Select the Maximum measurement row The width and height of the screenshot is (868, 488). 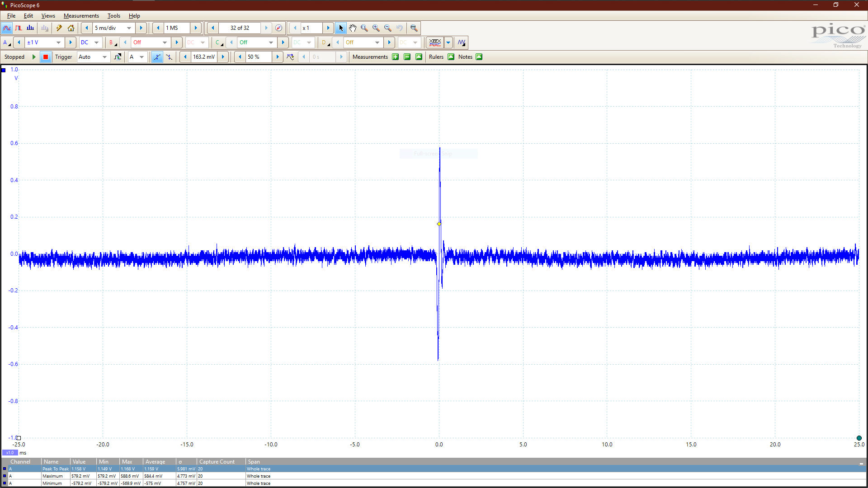434,476
